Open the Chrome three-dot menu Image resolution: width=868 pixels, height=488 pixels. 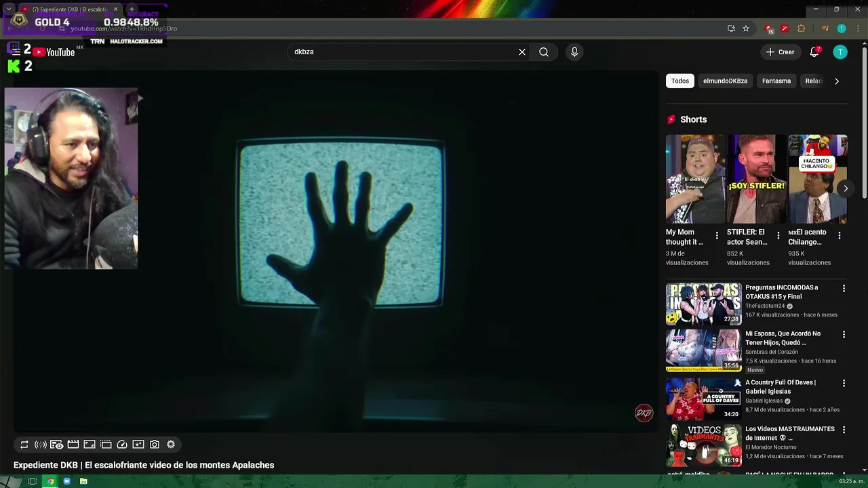pos(856,28)
